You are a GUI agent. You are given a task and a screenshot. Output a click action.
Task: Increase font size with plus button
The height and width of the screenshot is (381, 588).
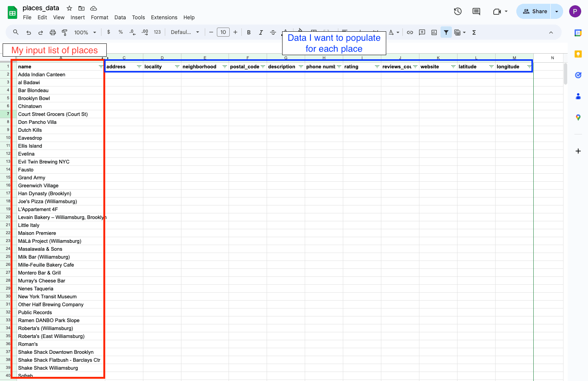235,32
